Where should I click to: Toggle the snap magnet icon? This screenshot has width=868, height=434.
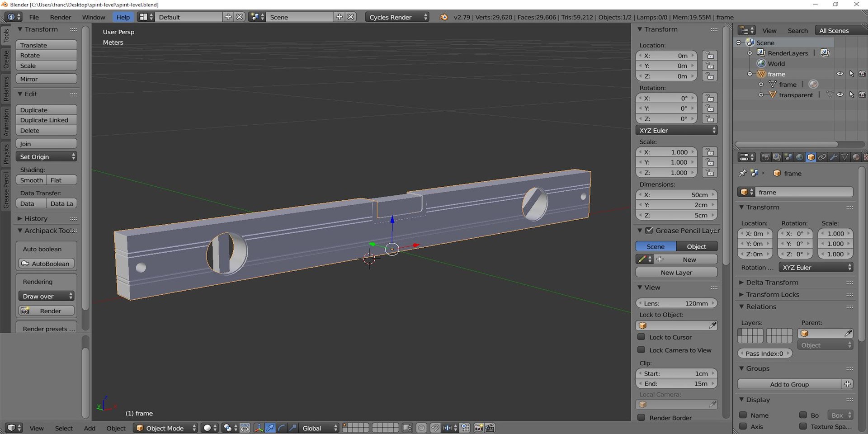point(435,428)
